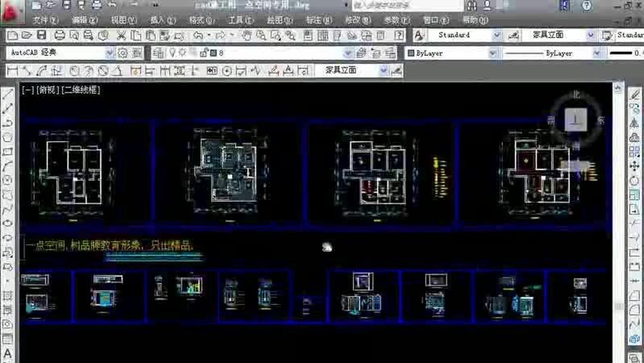The height and width of the screenshot is (363, 644).
Task: Toggle the layer freeze sun icon
Action: tap(182, 53)
